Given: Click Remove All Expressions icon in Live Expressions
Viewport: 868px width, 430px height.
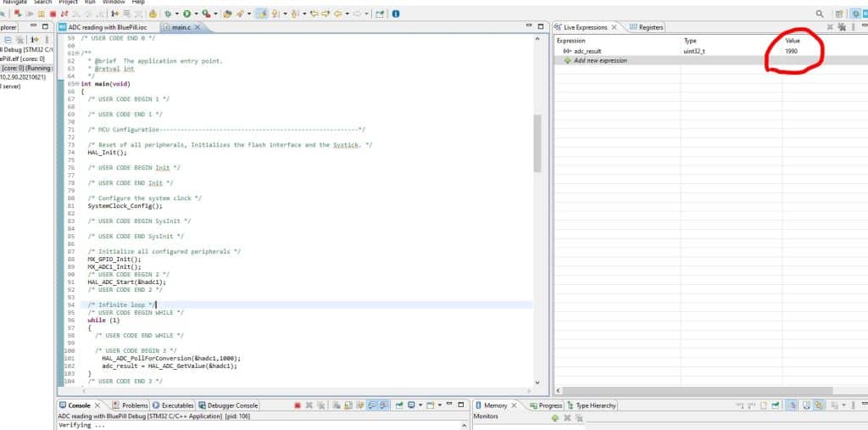Looking at the screenshot, I should click(842, 26).
